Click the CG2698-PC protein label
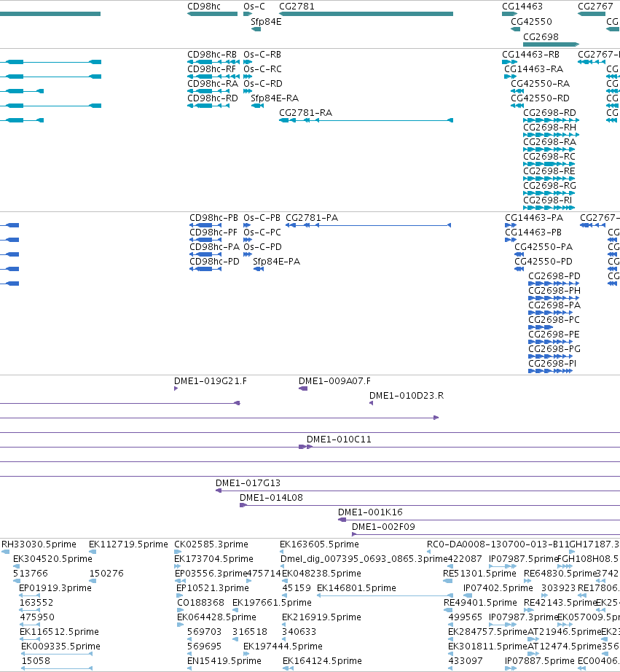The height and width of the screenshot is (672, 620). 554,320
